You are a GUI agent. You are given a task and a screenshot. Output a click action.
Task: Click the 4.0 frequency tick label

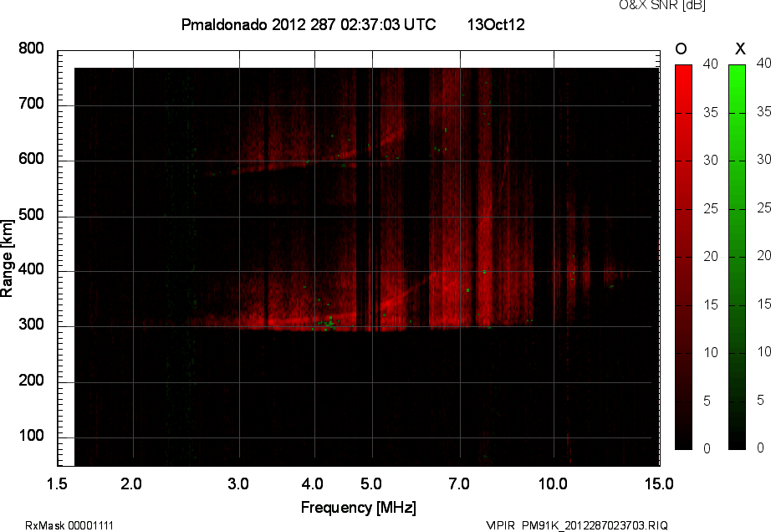(312, 483)
